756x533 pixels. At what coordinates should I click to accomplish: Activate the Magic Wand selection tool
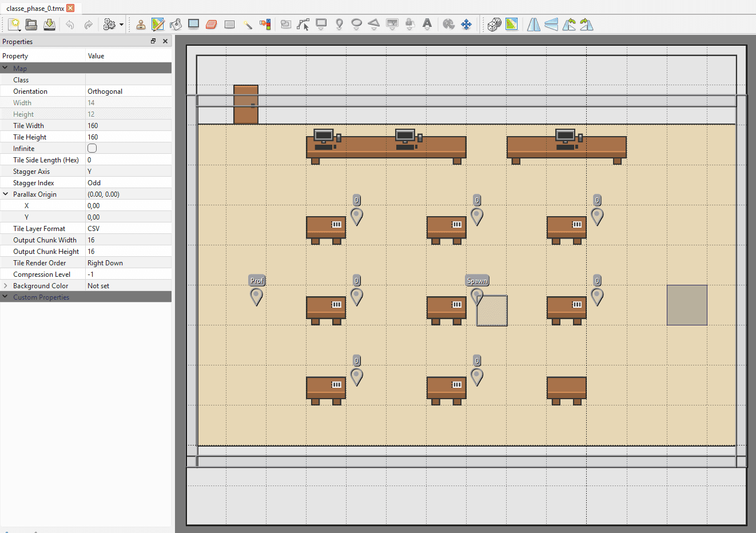247,25
